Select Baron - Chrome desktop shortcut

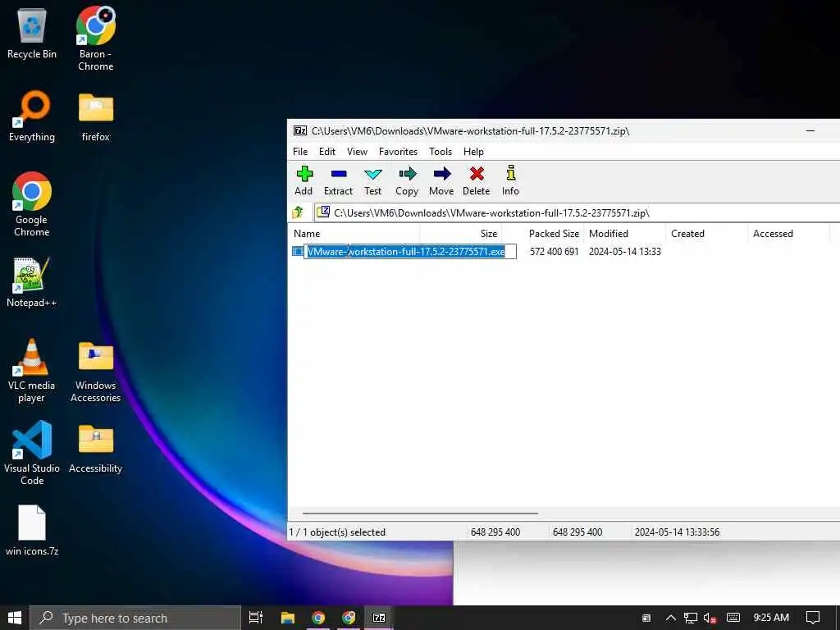click(x=95, y=39)
